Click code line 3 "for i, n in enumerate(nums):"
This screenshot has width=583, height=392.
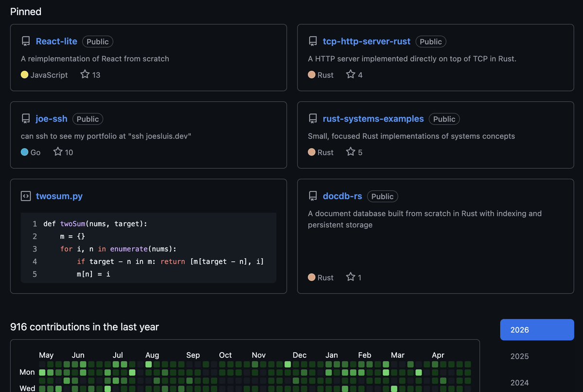click(x=118, y=249)
